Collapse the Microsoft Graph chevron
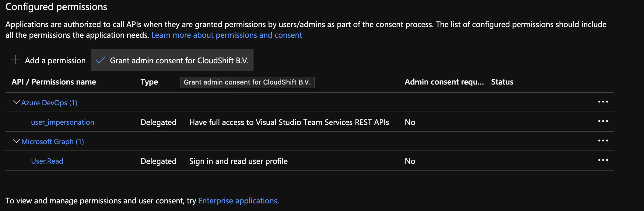The width and height of the screenshot is (644, 211). 16,141
